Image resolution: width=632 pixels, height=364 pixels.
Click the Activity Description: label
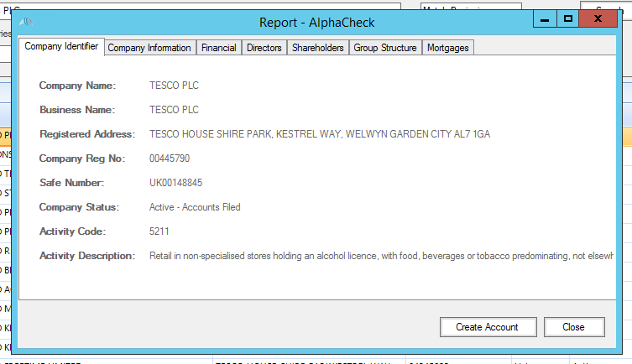click(x=87, y=256)
